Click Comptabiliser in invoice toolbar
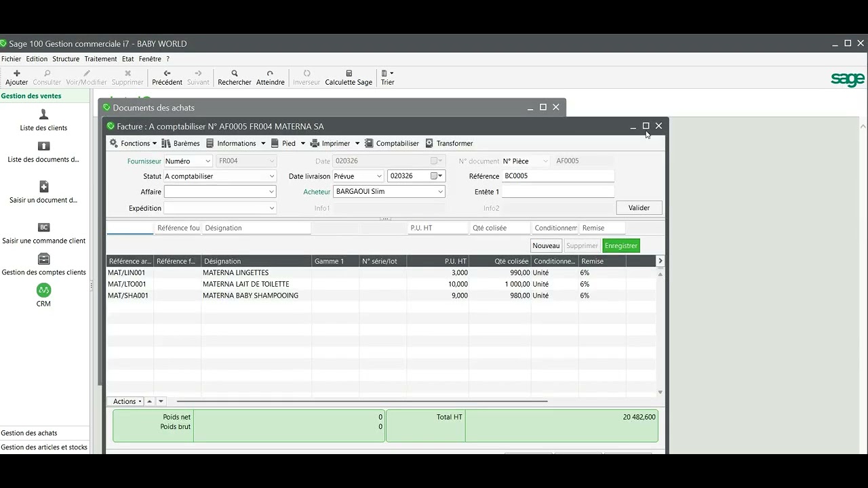Image resolution: width=868 pixels, height=488 pixels. (392, 143)
